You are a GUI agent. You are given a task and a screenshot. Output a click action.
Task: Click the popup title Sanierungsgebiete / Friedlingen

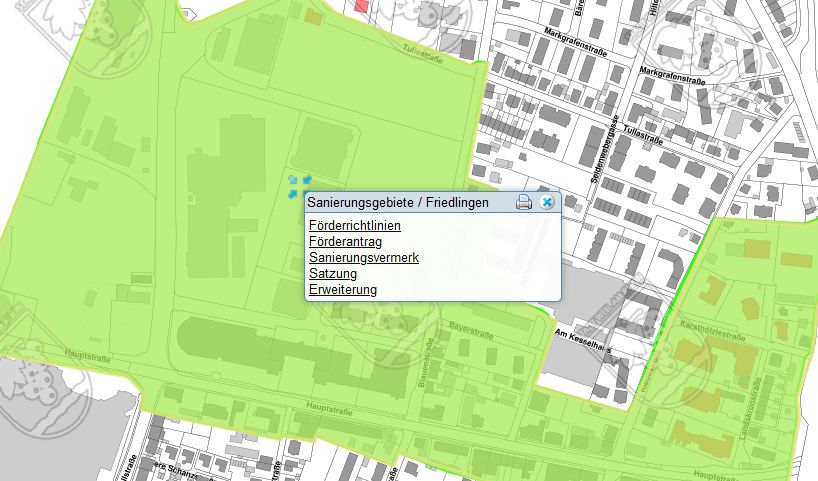[398, 203]
